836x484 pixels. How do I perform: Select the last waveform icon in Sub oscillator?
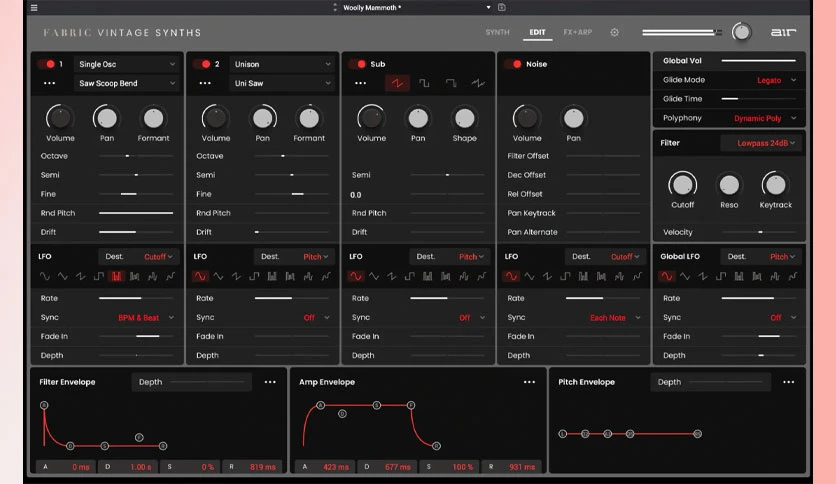[x=478, y=83]
